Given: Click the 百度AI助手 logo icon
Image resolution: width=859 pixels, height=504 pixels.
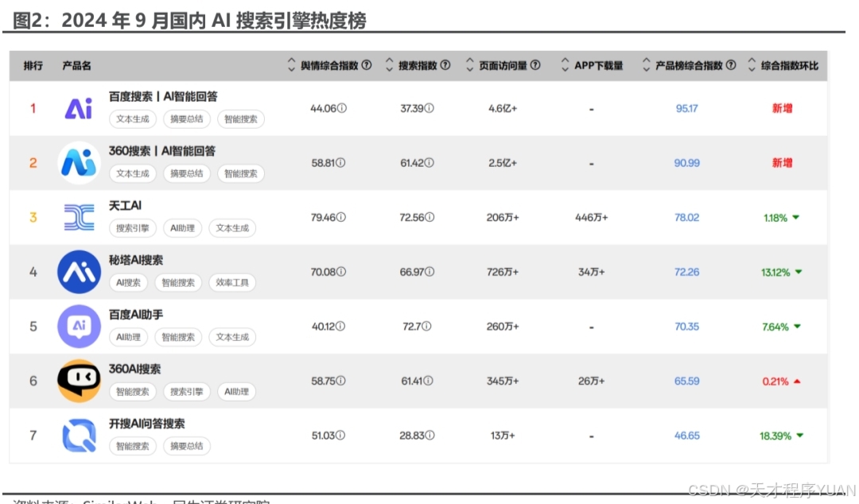Looking at the screenshot, I should click(x=79, y=327).
